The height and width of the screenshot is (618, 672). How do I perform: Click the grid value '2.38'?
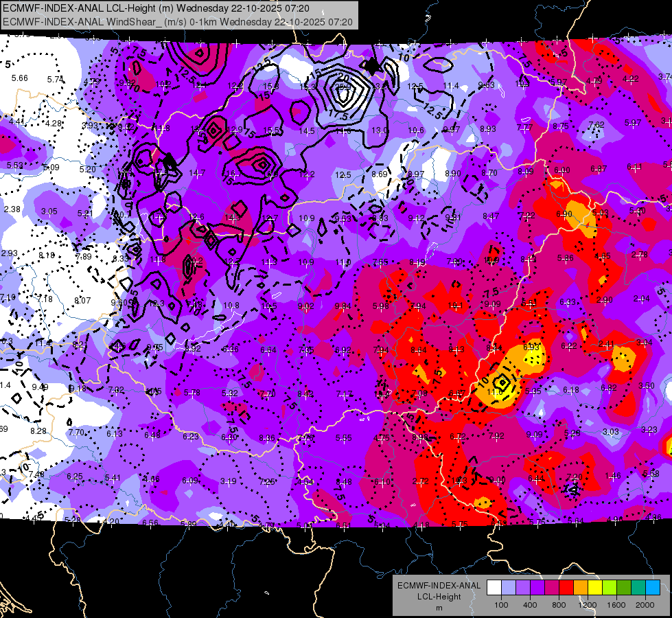click(12, 209)
